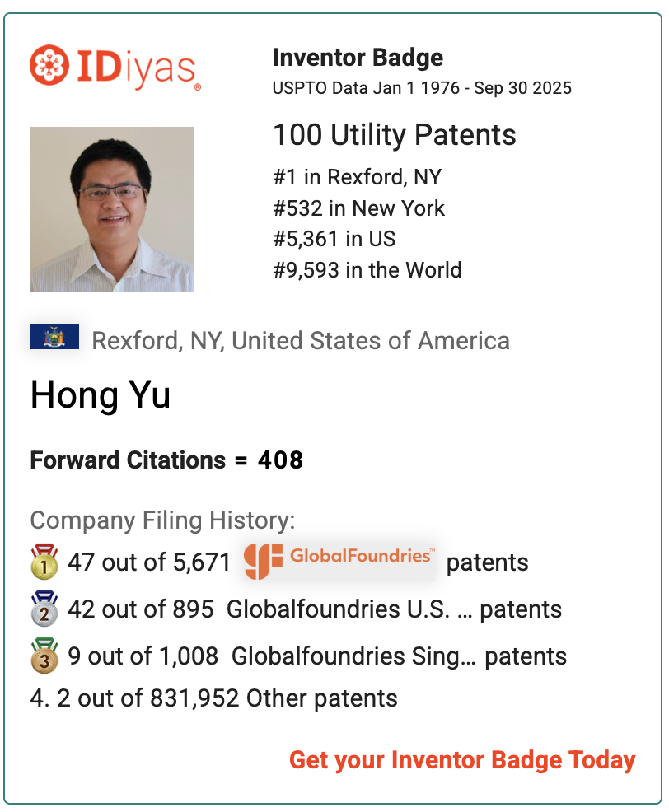Click the gold first-place medal icon

[44, 562]
